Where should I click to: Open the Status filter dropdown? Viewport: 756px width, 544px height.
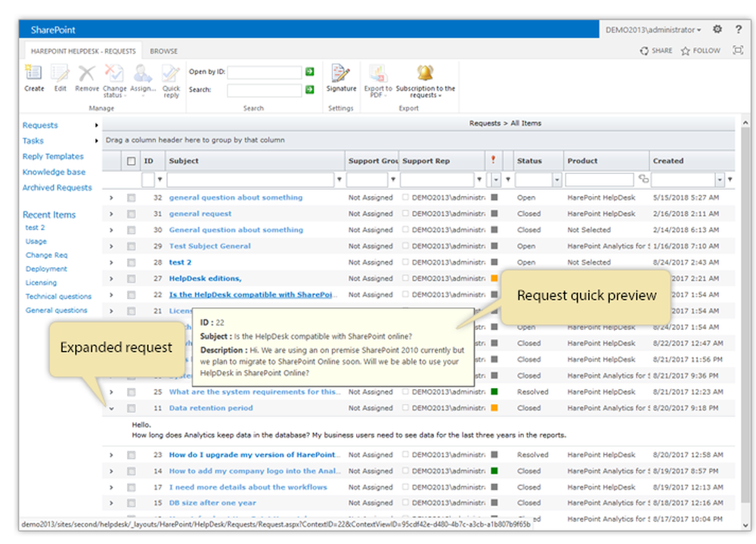pos(557,179)
